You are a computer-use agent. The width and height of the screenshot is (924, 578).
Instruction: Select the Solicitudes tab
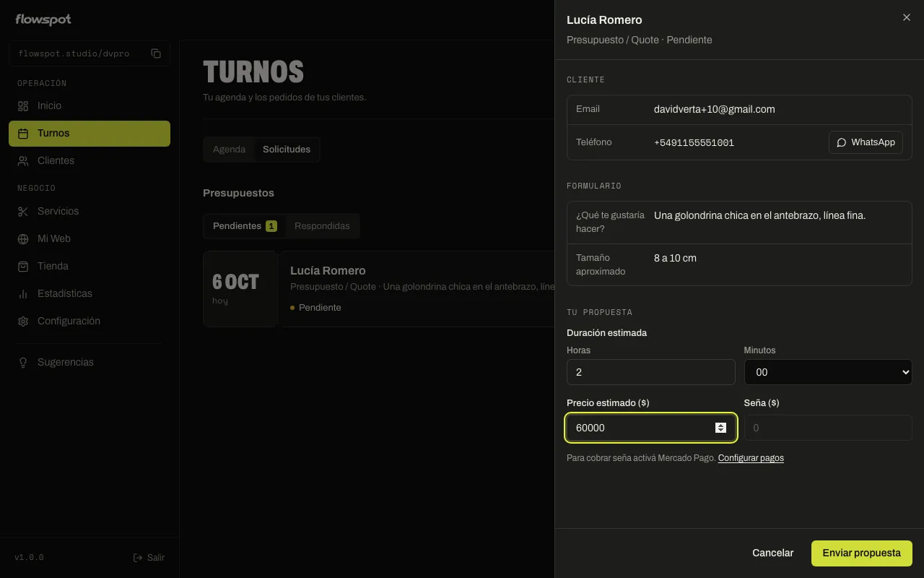pyautogui.click(x=287, y=150)
